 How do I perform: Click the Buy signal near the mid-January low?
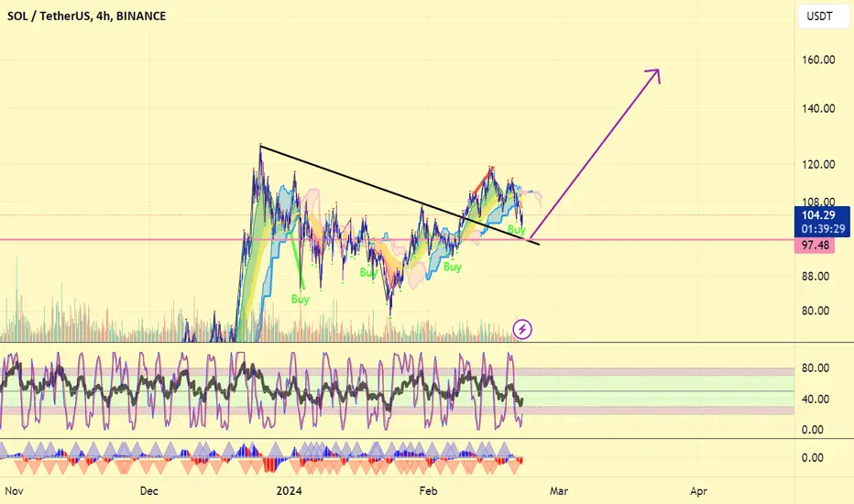pyautogui.click(x=368, y=272)
